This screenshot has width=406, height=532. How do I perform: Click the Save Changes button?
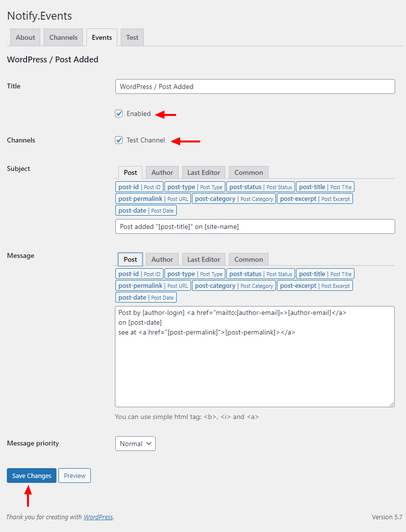tap(31, 476)
